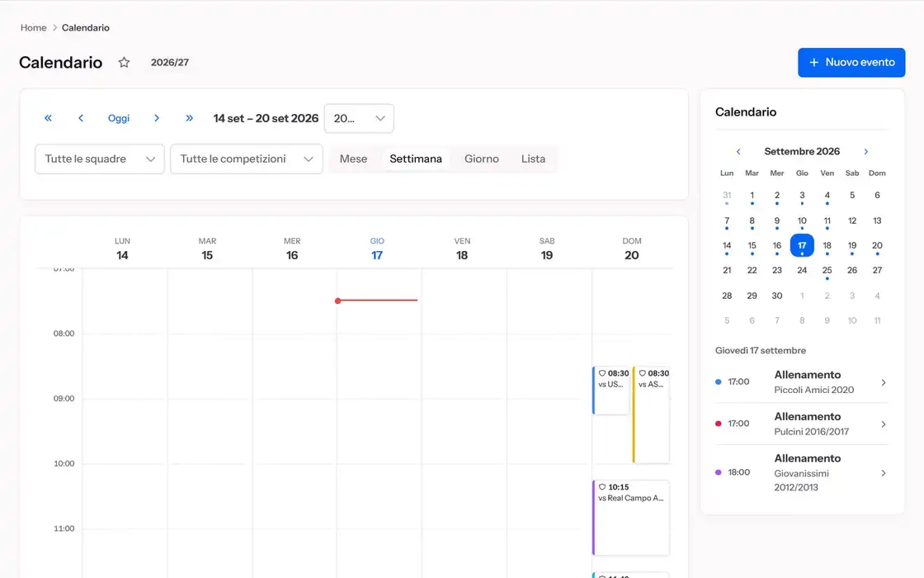Click Calendario breadcrumb item
This screenshot has width=924, height=578.
tap(86, 28)
